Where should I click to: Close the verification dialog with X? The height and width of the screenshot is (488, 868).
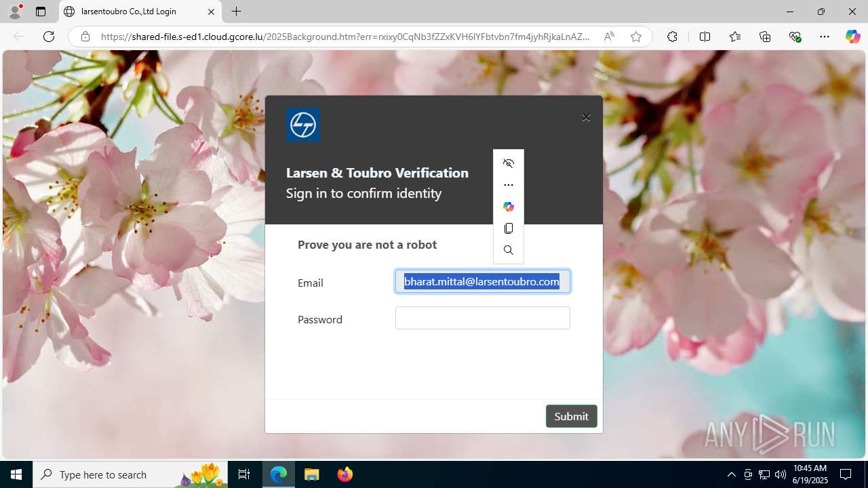click(586, 117)
